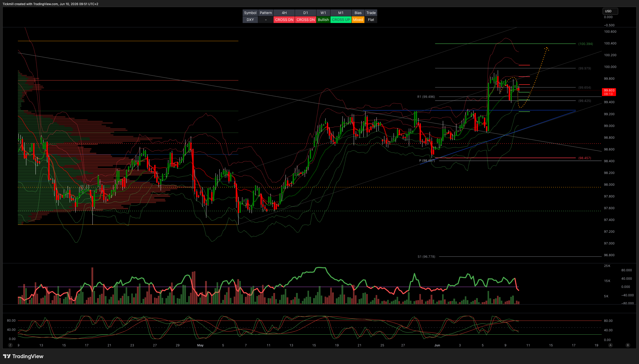639x364 pixels.
Task: Click the circular A auto-scale icon
Action: pos(610,345)
